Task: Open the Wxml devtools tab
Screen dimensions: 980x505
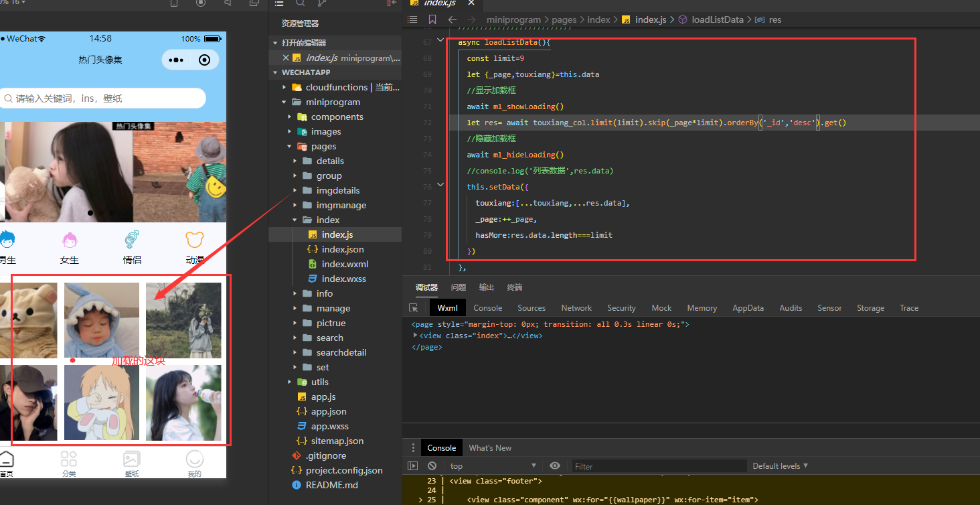Action: [x=447, y=308]
